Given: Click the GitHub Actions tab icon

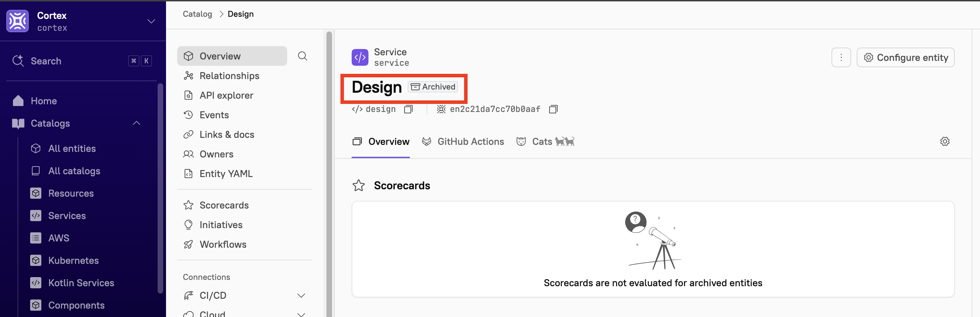Looking at the screenshot, I should [427, 141].
